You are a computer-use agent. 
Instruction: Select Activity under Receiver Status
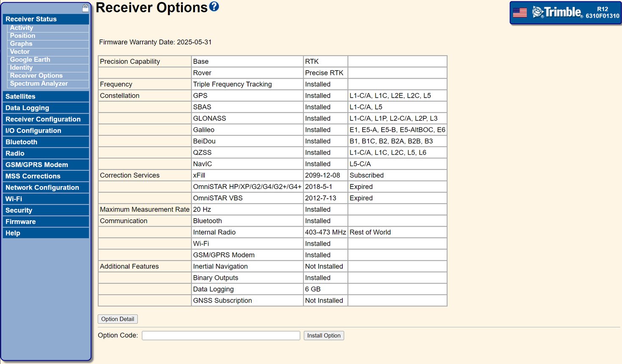coord(22,28)
